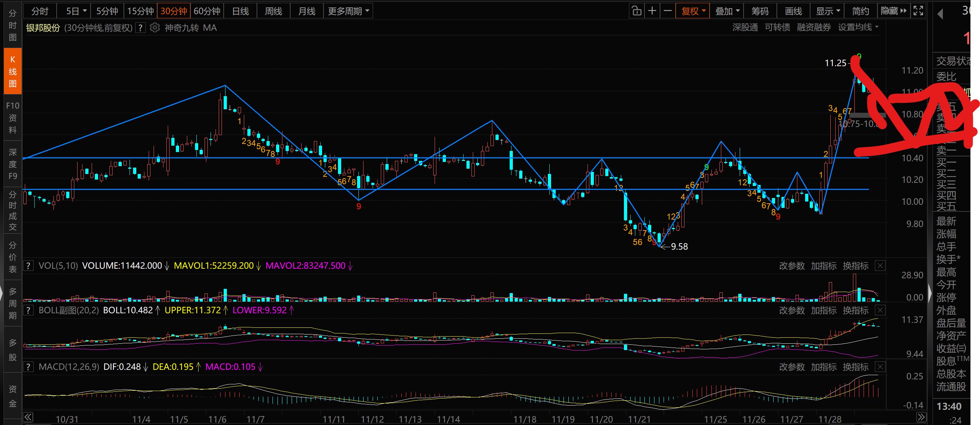Switch to 60分钟 period tab
Viewport: 980px width, 425px height.
click(x=207, y=11)
